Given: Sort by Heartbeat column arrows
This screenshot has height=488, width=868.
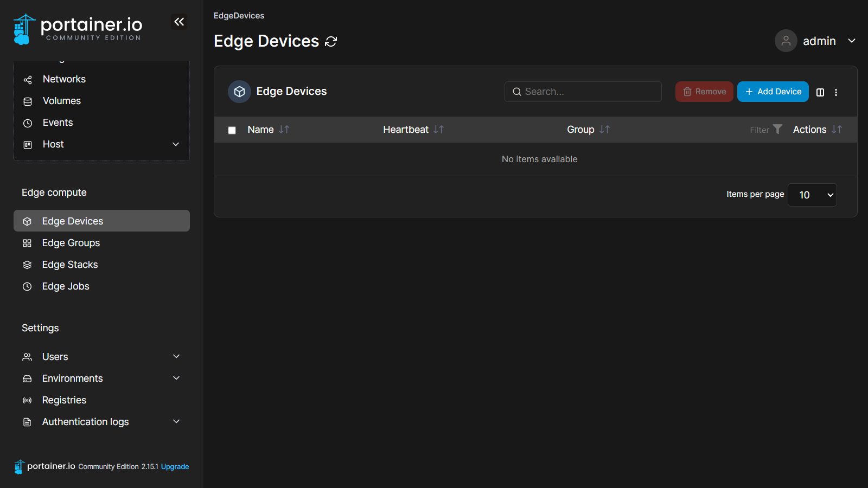Looking at the screenshot, I should point(439,130).
